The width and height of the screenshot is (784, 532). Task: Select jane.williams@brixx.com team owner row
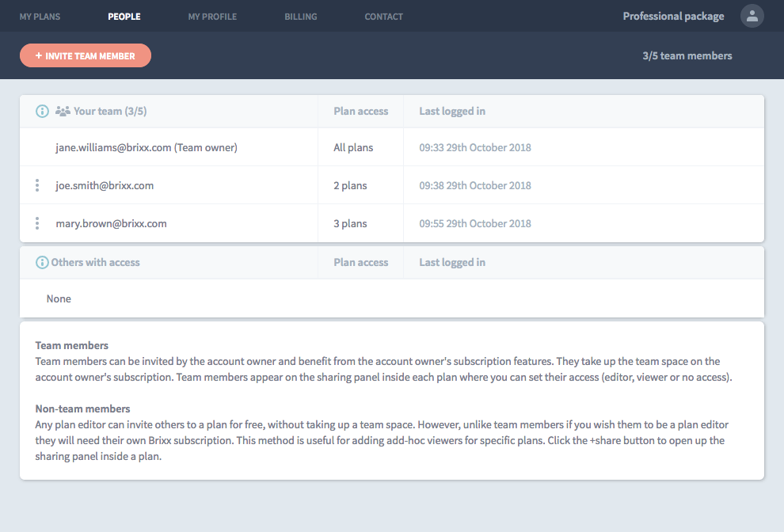(392, 147)
